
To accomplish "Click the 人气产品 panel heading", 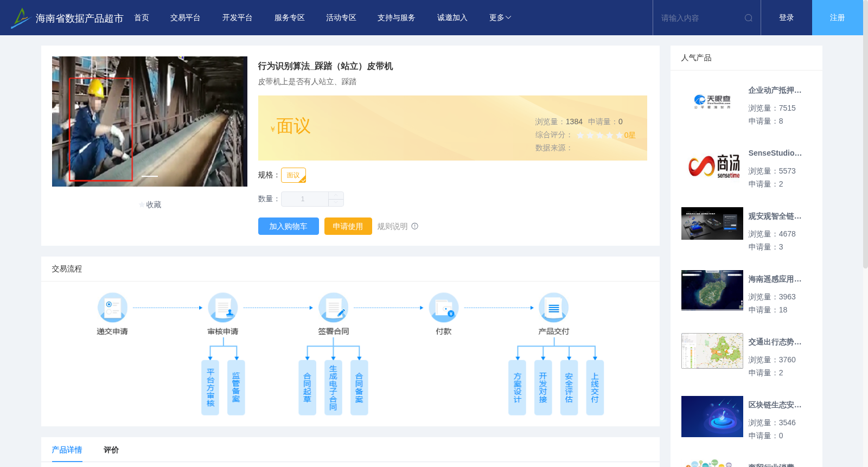I will [696, 58].
